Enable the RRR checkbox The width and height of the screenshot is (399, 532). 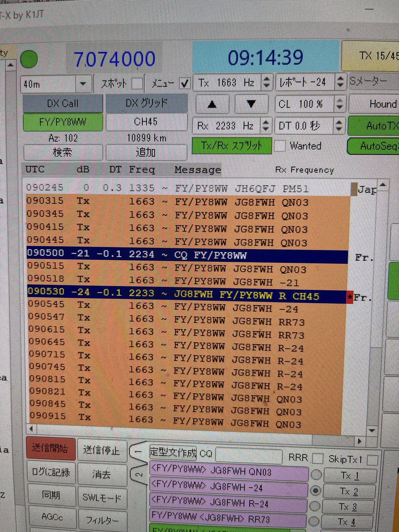pyautogui.click(x=317, y=458)
